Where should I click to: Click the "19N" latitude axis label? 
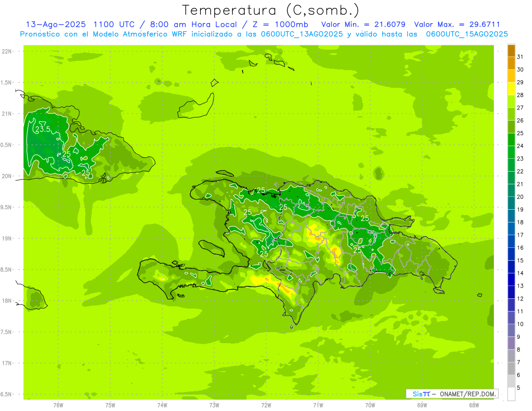click(7, 239)
